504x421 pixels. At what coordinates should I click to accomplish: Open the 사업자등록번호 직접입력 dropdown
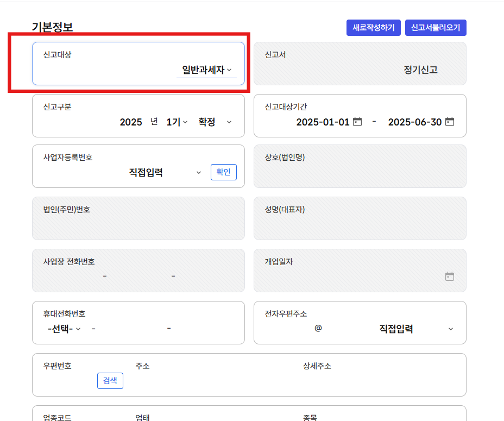pyautogui.click(x=165, y=172)
